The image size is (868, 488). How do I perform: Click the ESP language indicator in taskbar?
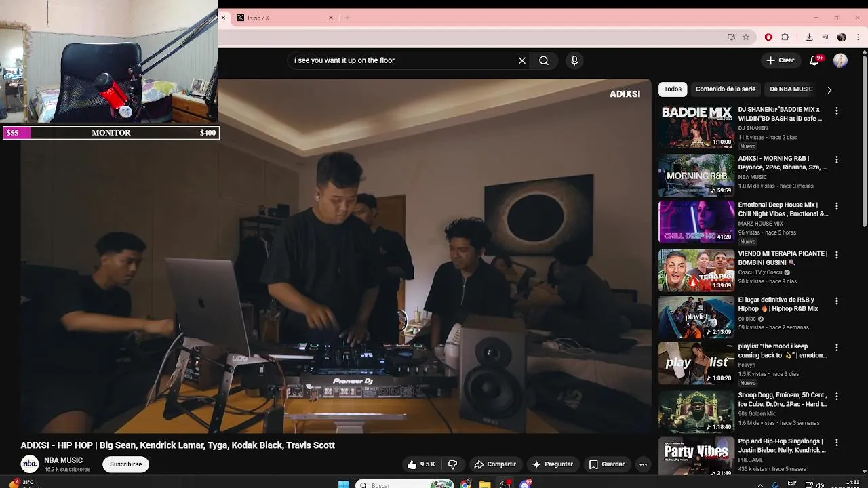click(792, 483)
